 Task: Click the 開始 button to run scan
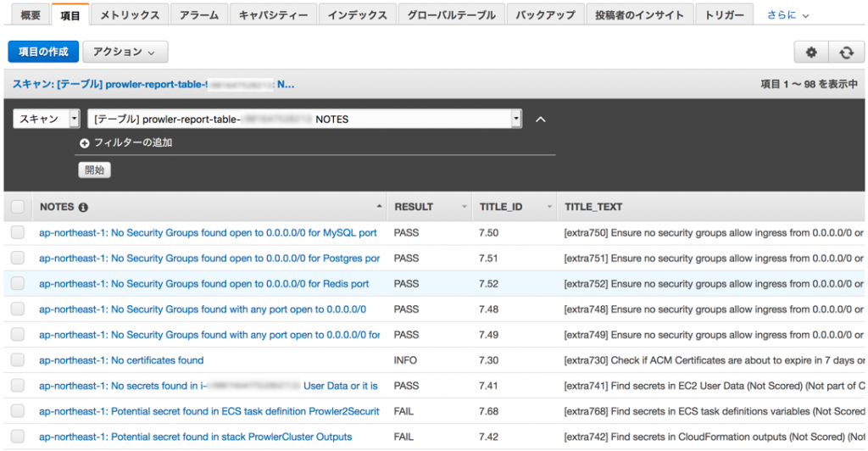tap(95, 170)
